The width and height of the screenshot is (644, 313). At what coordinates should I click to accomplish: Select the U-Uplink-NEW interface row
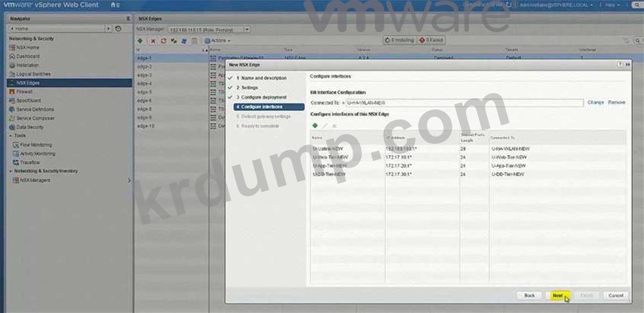tap(468, 149)
